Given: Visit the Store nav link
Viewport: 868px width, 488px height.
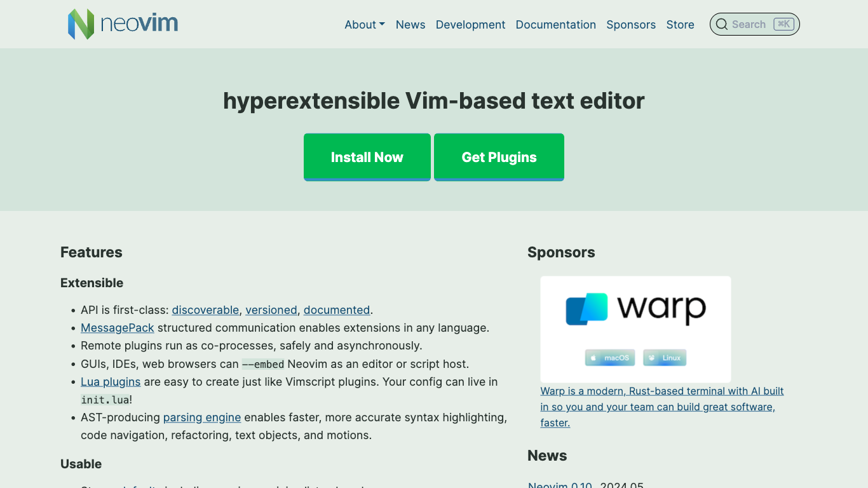Looking at the screenshot, I should [680, 25].
